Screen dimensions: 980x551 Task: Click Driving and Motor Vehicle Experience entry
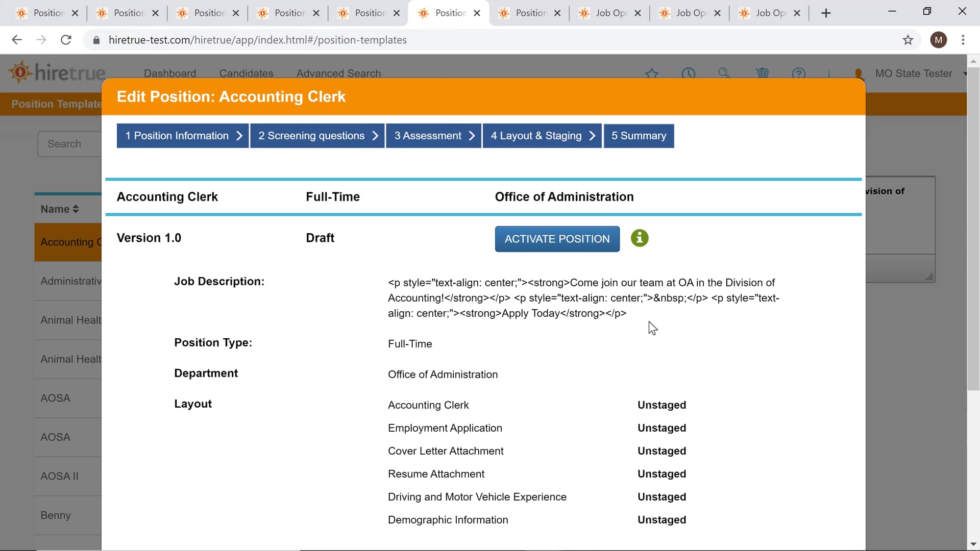(x=477, y=497)
